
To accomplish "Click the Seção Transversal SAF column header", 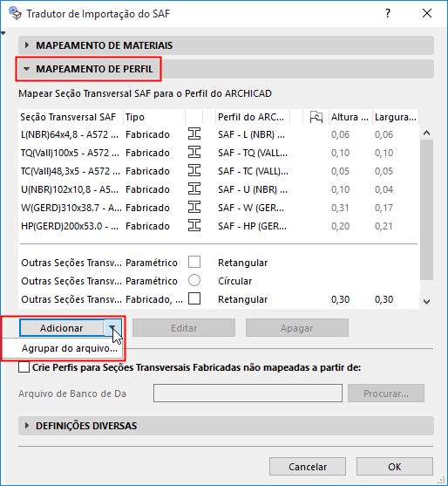I will [x=71, y=117].
